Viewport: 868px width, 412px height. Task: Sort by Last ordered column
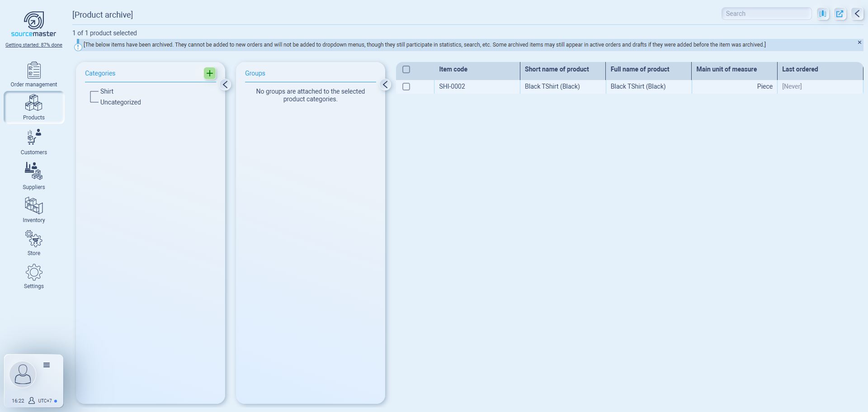[800, 69]
